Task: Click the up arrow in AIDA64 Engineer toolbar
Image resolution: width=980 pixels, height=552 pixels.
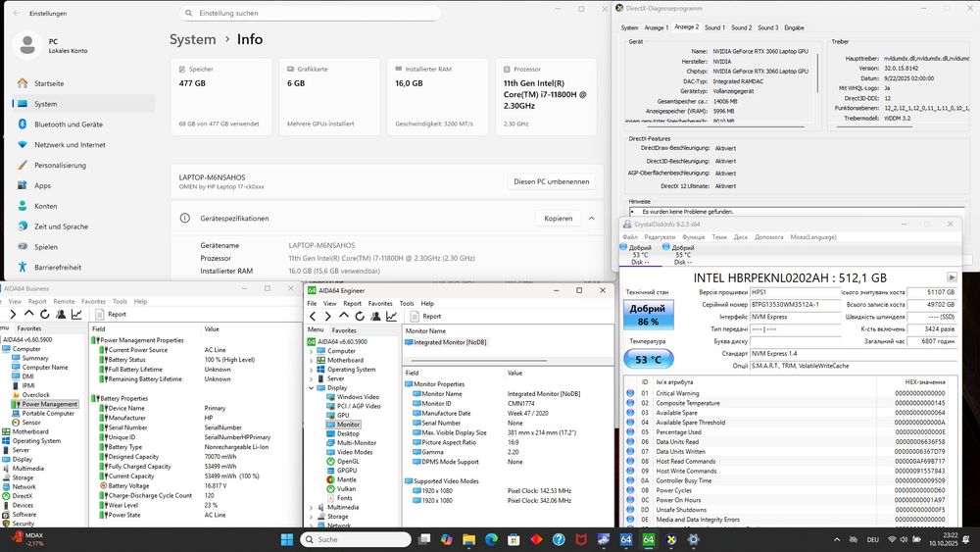Action: coord(344,316)
